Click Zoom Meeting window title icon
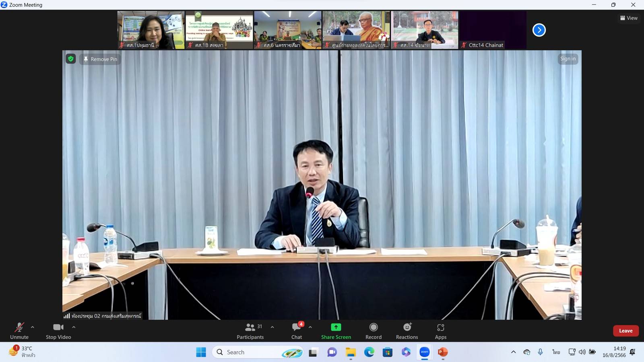The width and height of the screenshot is (644, 362). [4, 5]
